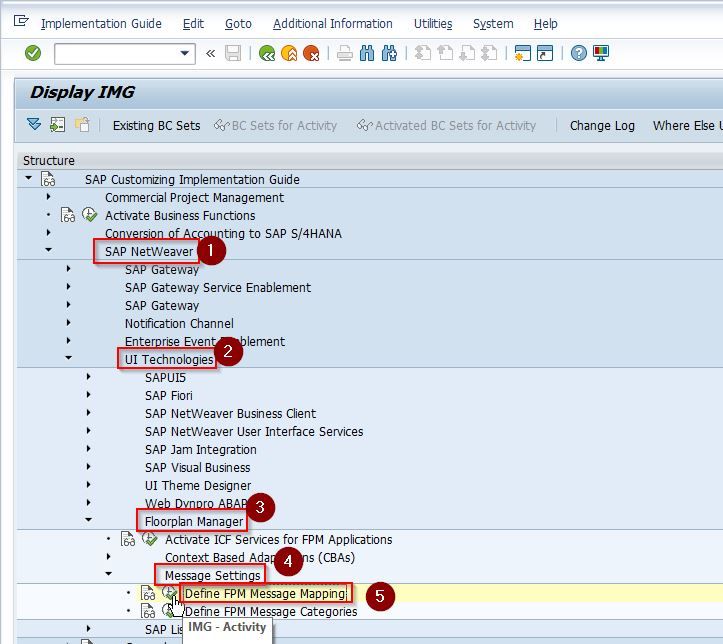Expand the SAP Fiori node
Viewport: 723px width, 644px height.
[x=89, y=394]
